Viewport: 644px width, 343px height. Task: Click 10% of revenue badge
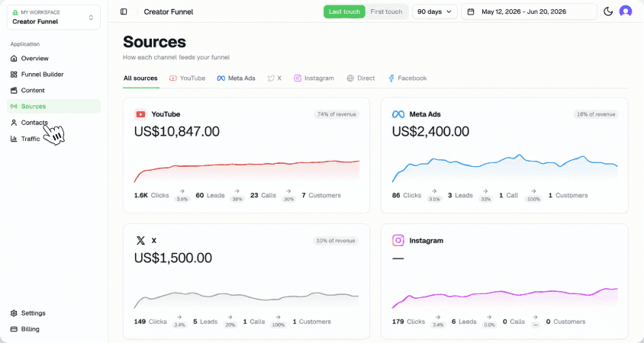click(x=336, y=241)
